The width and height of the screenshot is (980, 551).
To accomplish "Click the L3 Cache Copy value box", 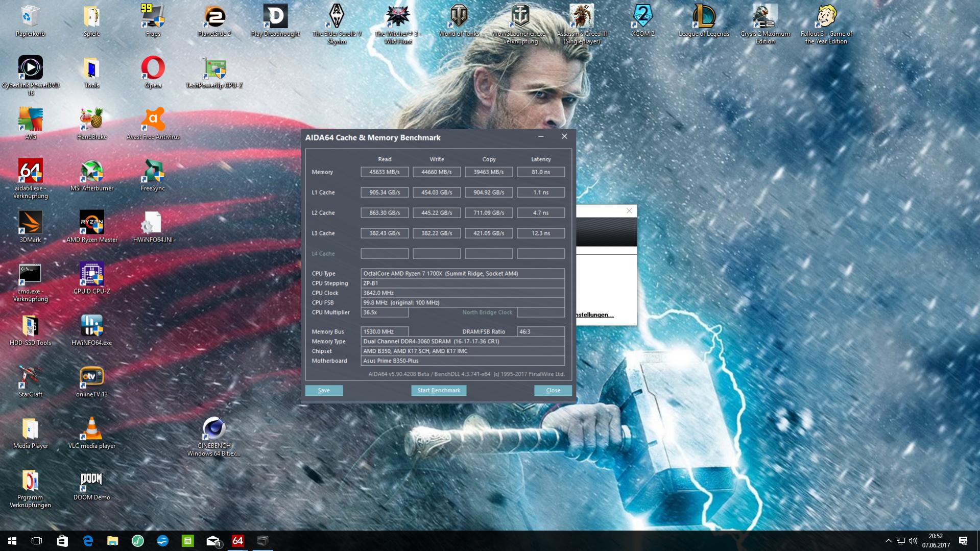I will [489, 233].
